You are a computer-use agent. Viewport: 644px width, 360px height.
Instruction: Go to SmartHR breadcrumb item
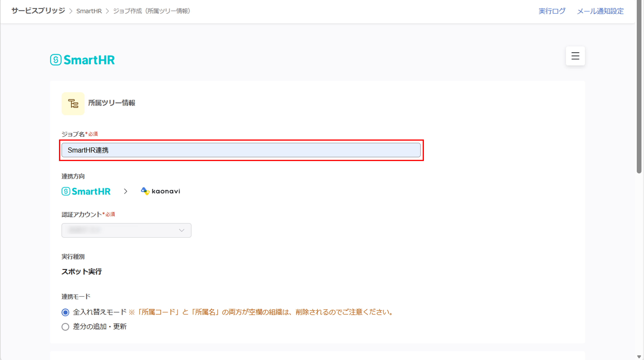click(89, 11)
